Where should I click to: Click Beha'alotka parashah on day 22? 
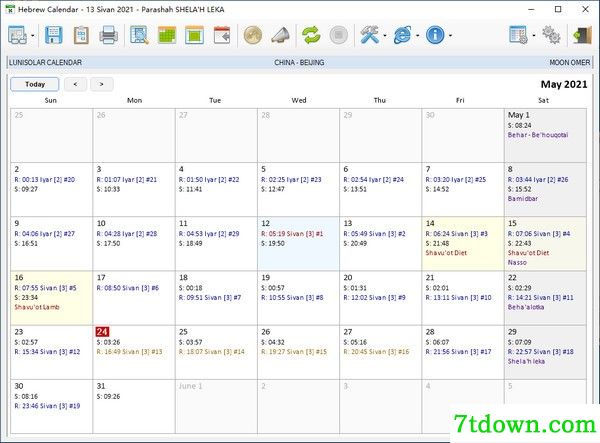click(526, 307)
